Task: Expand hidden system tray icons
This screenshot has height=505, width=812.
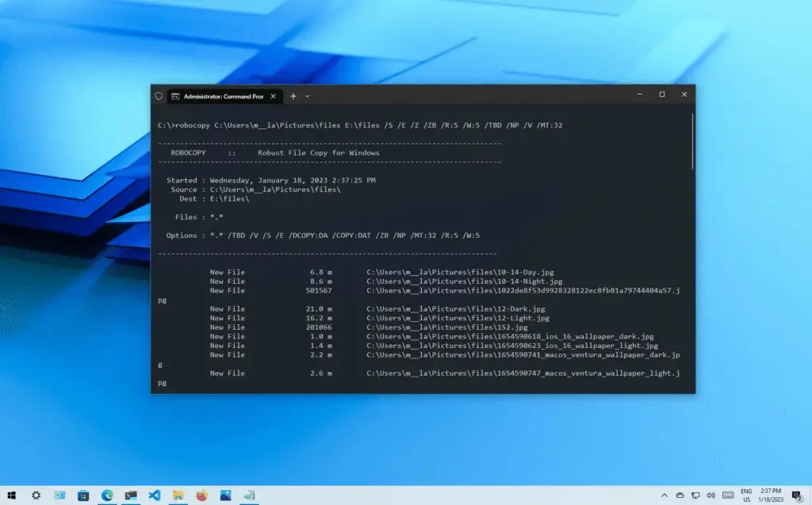Action: point(665,495)
